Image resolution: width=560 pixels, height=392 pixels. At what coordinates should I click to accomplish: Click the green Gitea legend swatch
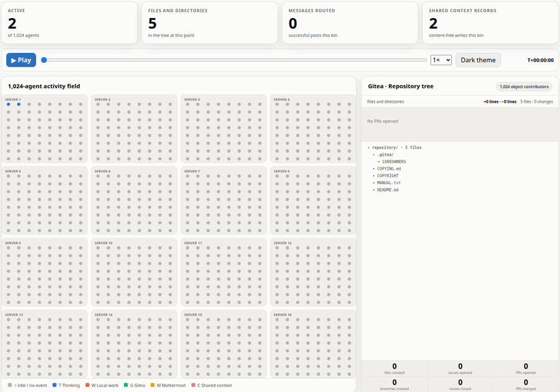[x=126, y=385]
